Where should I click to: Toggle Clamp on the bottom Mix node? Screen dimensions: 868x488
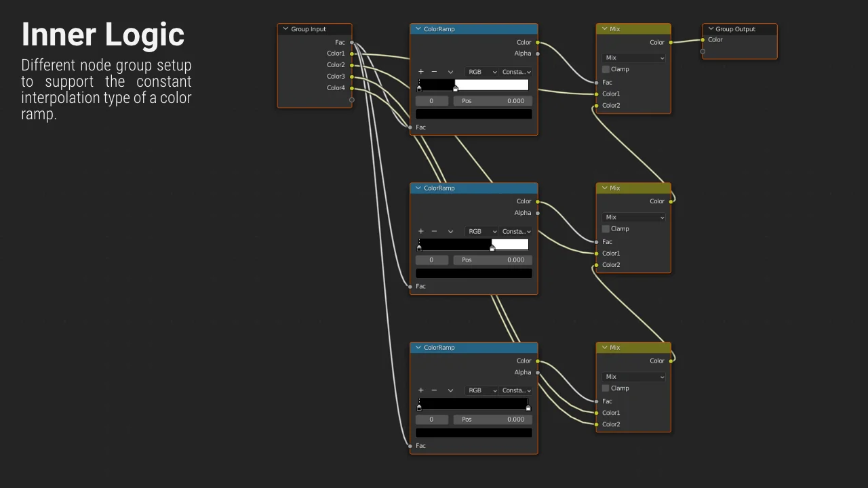click(605, 388)
